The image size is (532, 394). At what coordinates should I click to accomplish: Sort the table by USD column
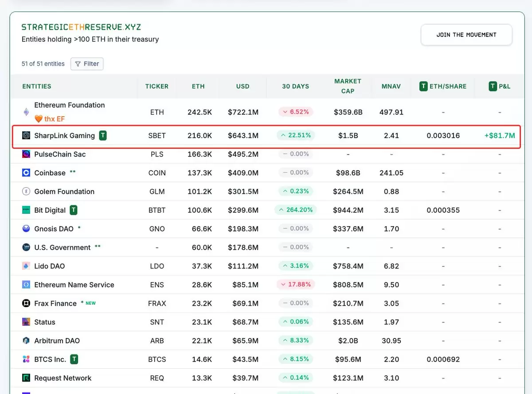(x=243, y=86)
